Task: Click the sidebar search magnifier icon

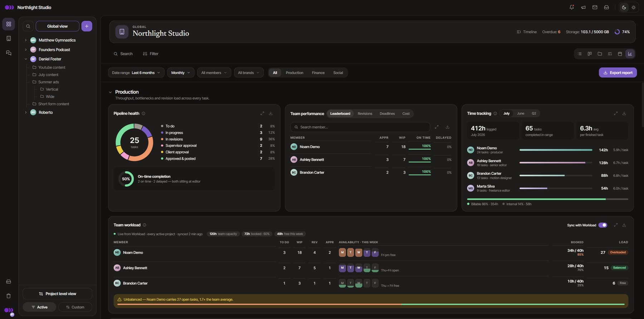Action: 28,26
